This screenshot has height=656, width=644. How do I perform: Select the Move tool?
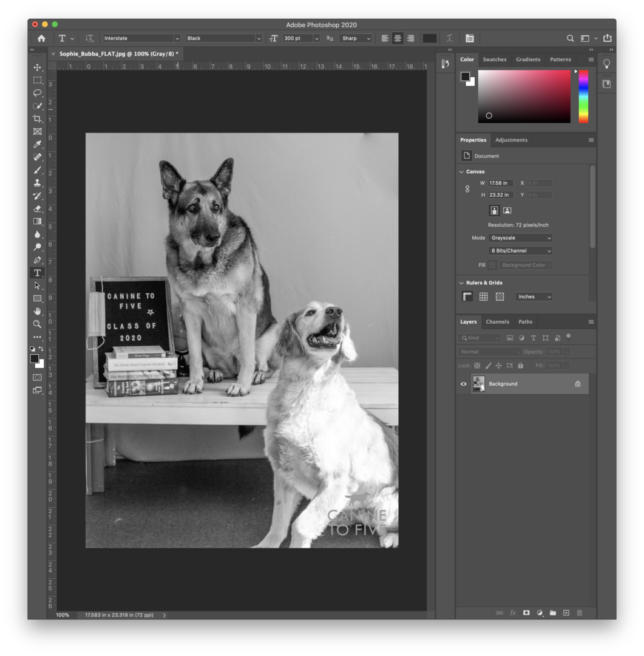point(36,67)
